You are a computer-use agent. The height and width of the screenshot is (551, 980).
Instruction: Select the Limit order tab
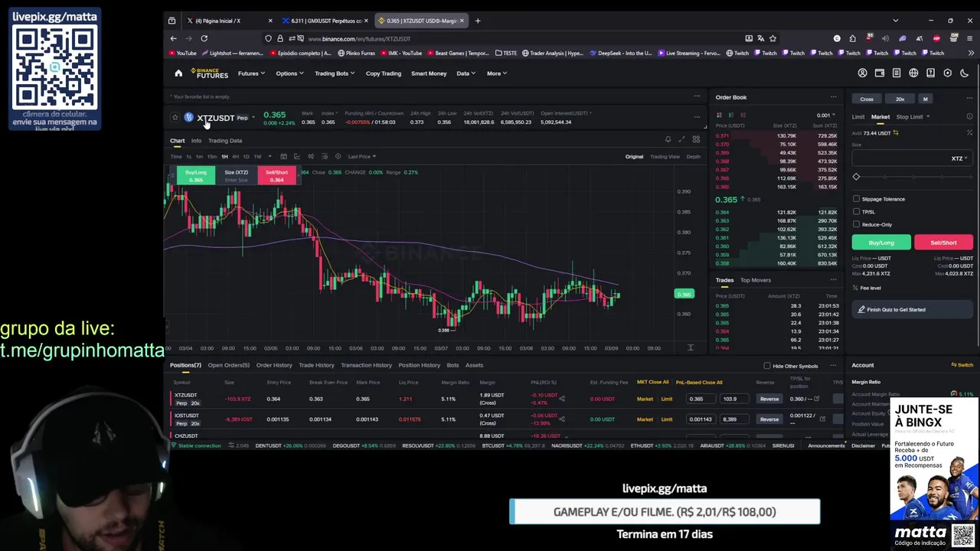pyautogui.click(x=858, y=117)
